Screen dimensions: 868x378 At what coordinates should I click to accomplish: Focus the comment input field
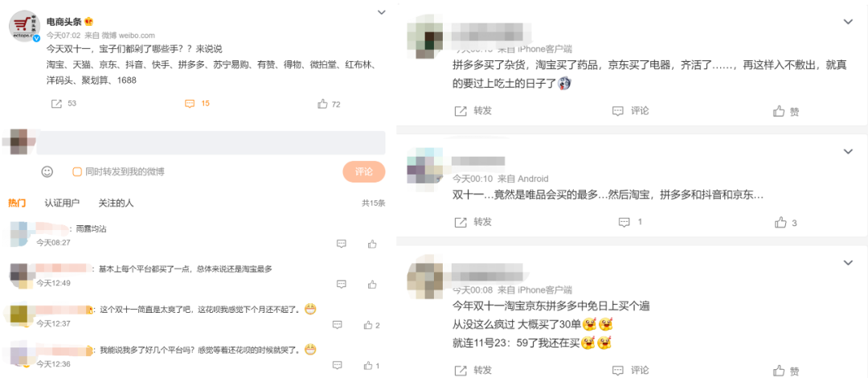211,142
